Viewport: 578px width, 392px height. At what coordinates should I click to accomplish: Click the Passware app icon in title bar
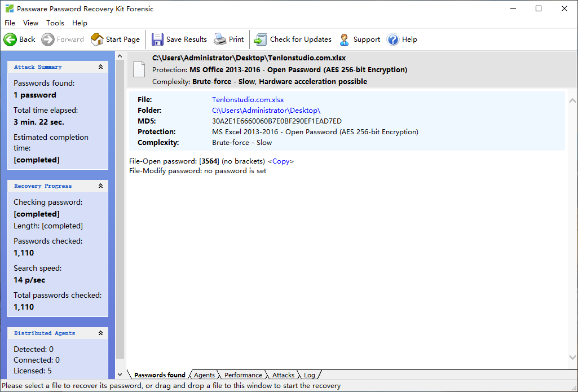point(9,8)
